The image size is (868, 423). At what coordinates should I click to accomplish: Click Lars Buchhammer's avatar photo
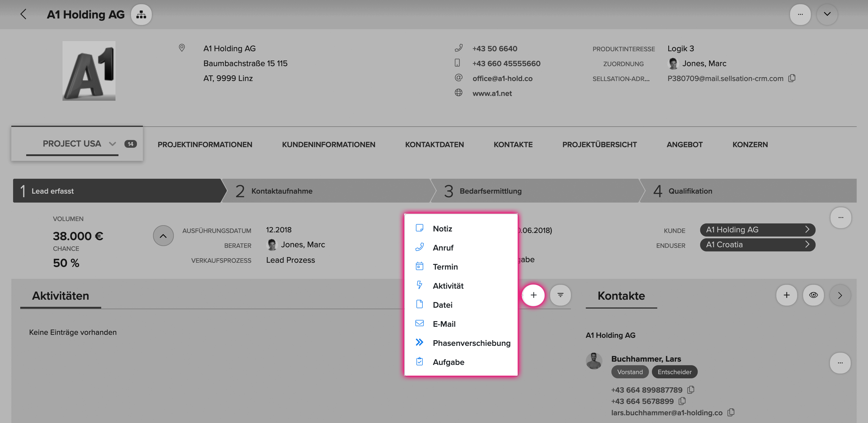tap(594, 361)
